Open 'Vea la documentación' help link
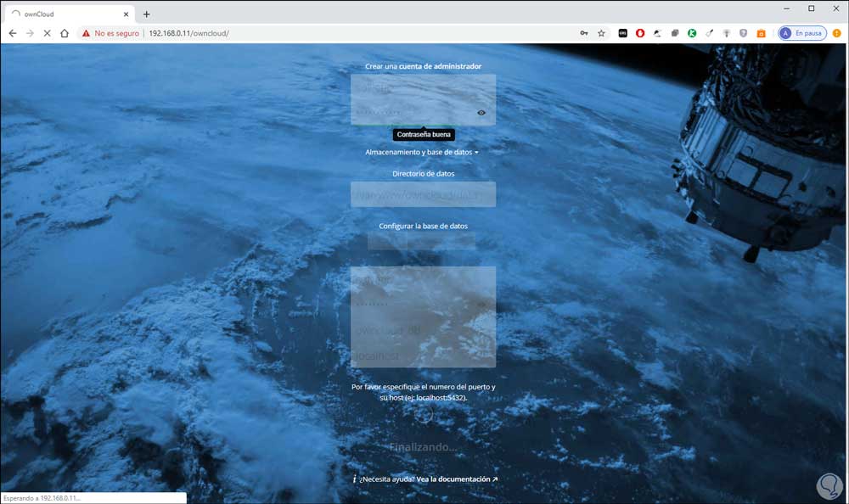 click(x=457, y=479)
